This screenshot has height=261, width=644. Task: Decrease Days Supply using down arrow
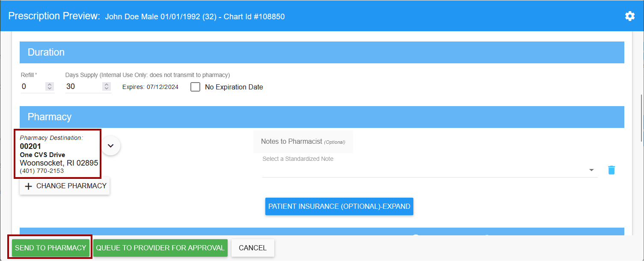tap(106, 89)
